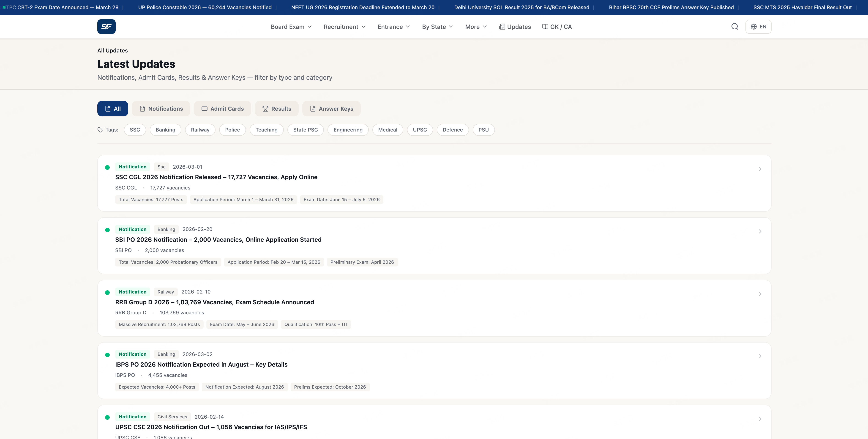Viewport: 868px width, 439px height.
Task: Expand the Recruitment menu
Action: click(344, 27)
